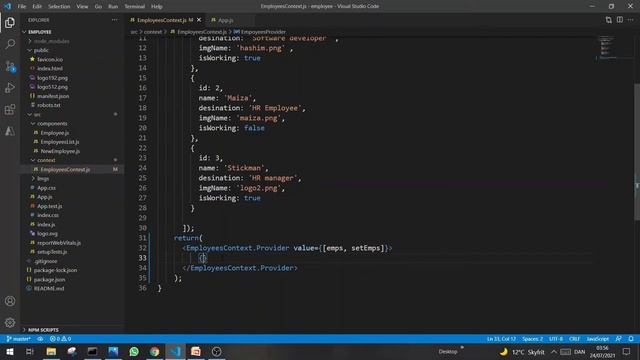The width and height of the screenshot is (640, 360).
Task: Collapse the src folder
Action: (37, 114)
